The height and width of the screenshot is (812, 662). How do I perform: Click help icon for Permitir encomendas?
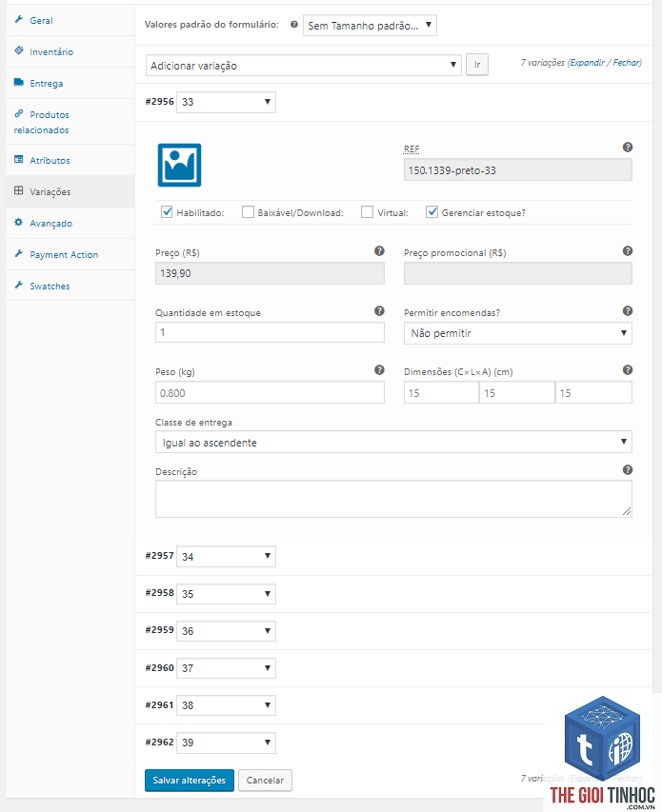628,310
